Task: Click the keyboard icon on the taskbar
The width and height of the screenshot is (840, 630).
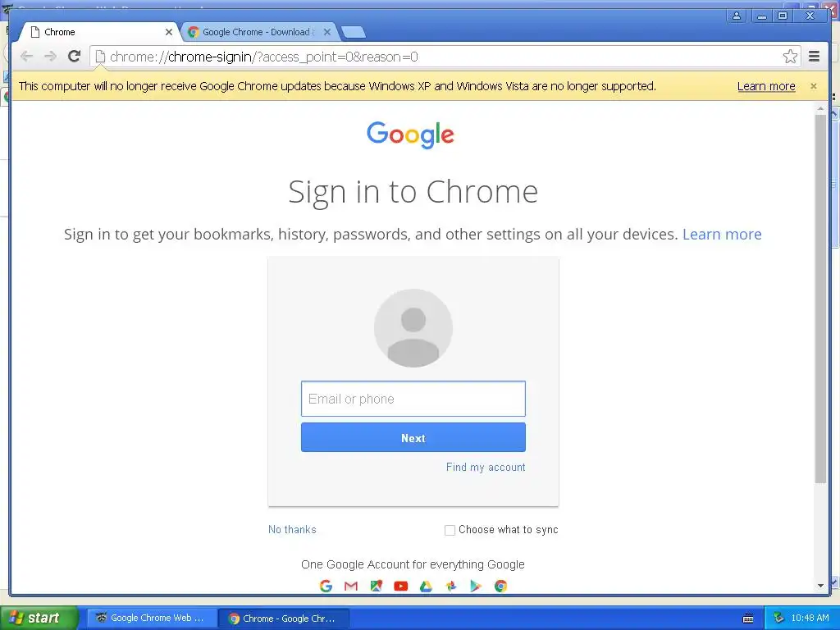Action: coord(748,619)
